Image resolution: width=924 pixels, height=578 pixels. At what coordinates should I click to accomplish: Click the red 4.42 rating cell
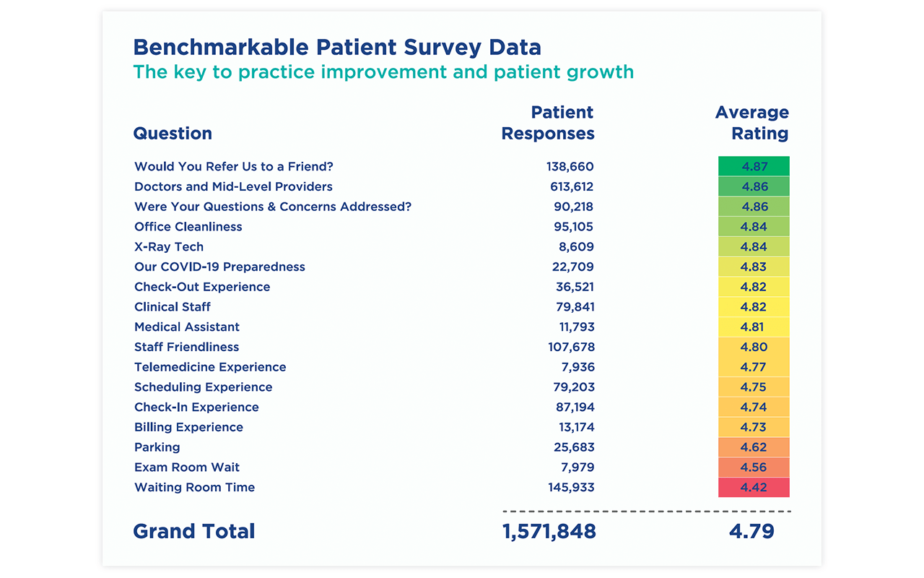tap(754, 487)
